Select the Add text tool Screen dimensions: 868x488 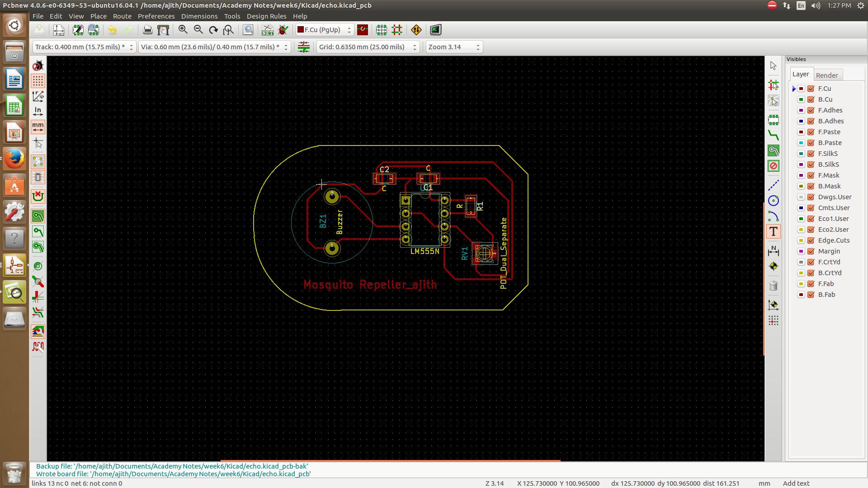pyautogui.click(x=774, y=231)
